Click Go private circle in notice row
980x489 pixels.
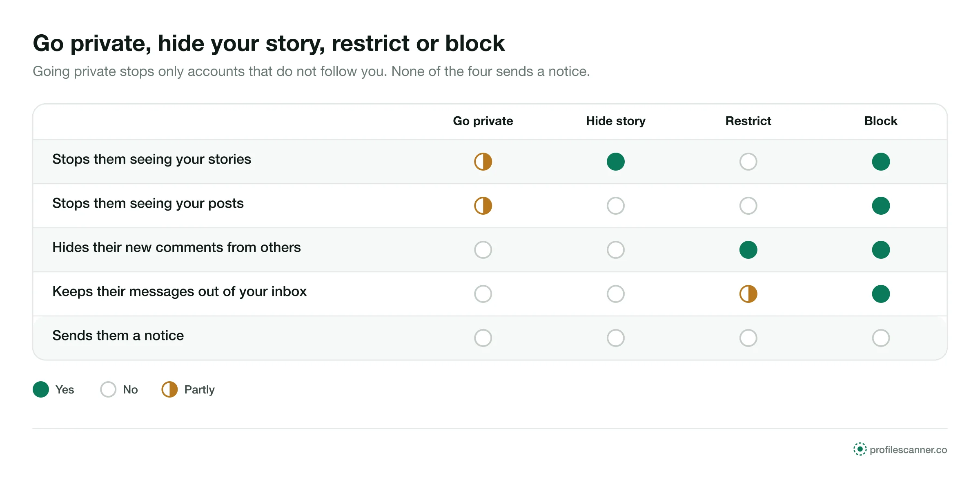click(483, 338)
